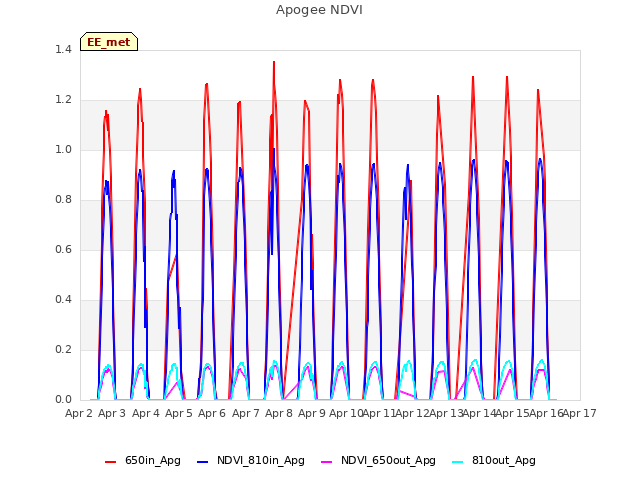The image size is (640, 480).
Task: Click the 1.0 y-axis label
Action: pos(63,150)
